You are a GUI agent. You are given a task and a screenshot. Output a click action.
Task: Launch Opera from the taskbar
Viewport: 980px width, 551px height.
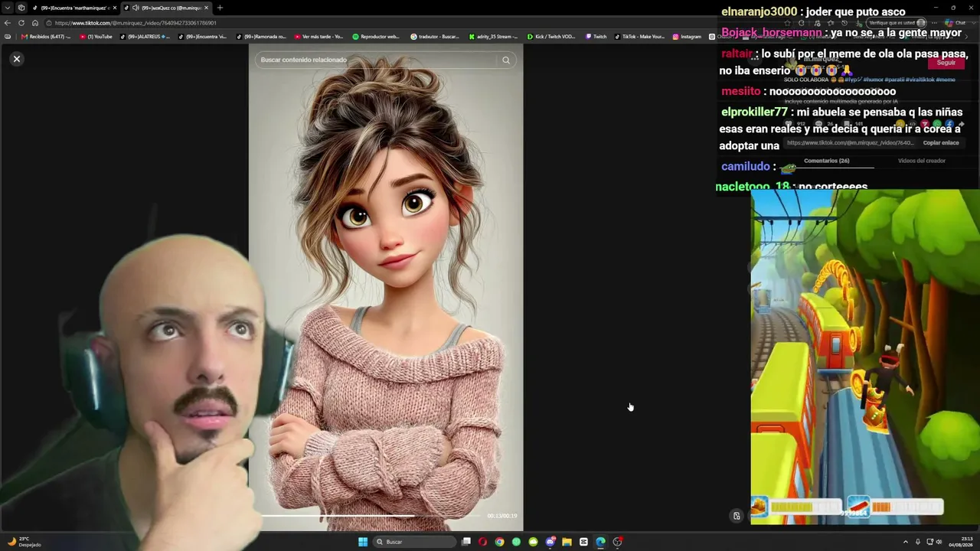[x=482, y=542]
